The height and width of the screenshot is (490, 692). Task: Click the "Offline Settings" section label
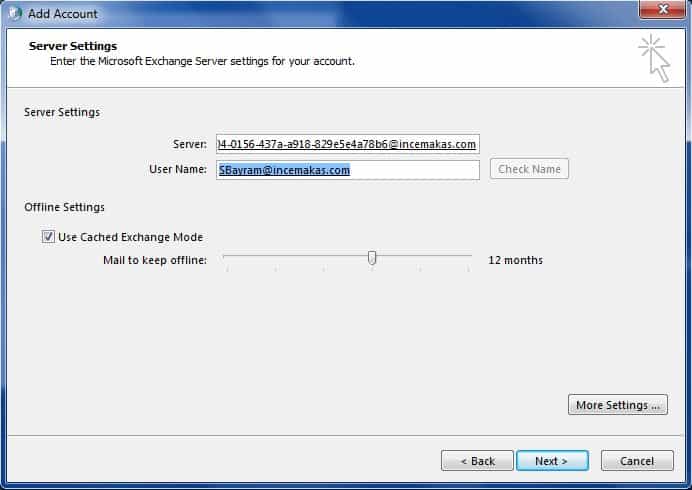click(64, 207)
